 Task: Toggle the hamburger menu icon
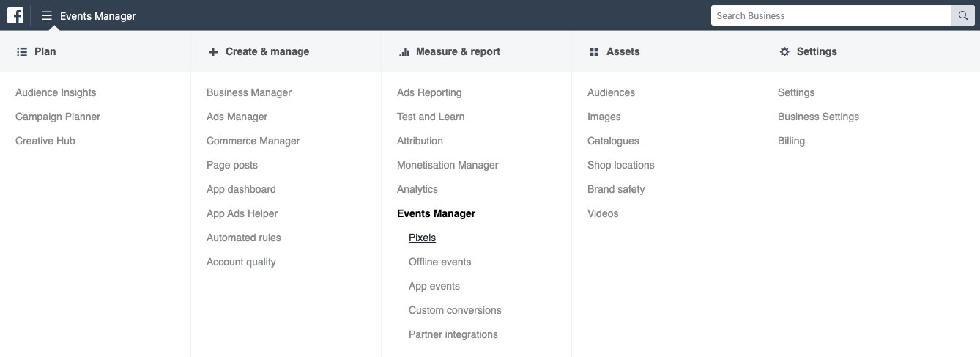pyautogui.click(x=47, y=15)
